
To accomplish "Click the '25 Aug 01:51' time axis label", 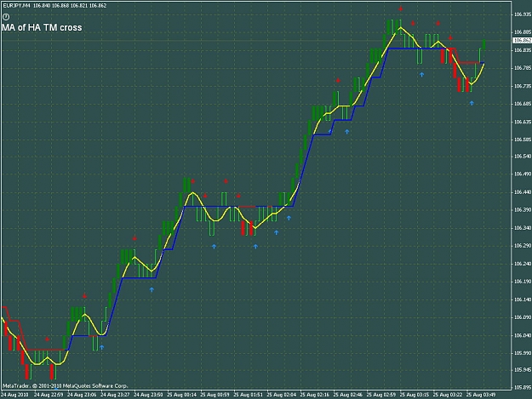I will pos(248,395).
